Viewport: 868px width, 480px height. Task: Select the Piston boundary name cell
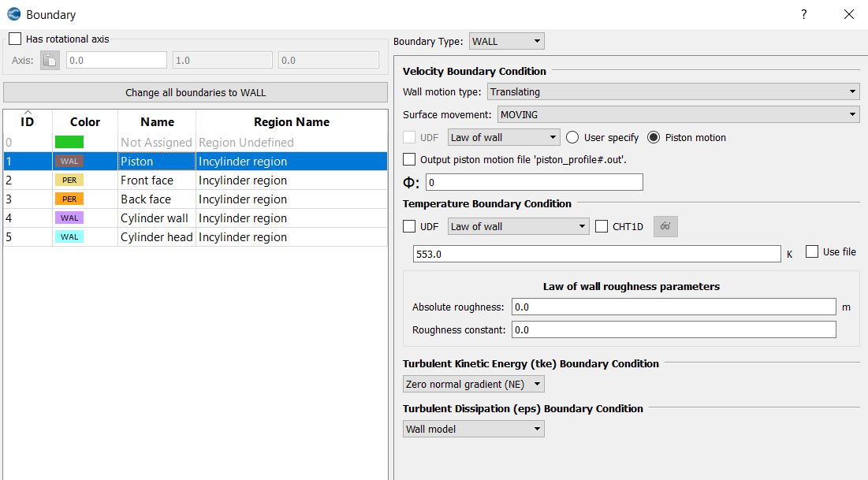[157, 161]
